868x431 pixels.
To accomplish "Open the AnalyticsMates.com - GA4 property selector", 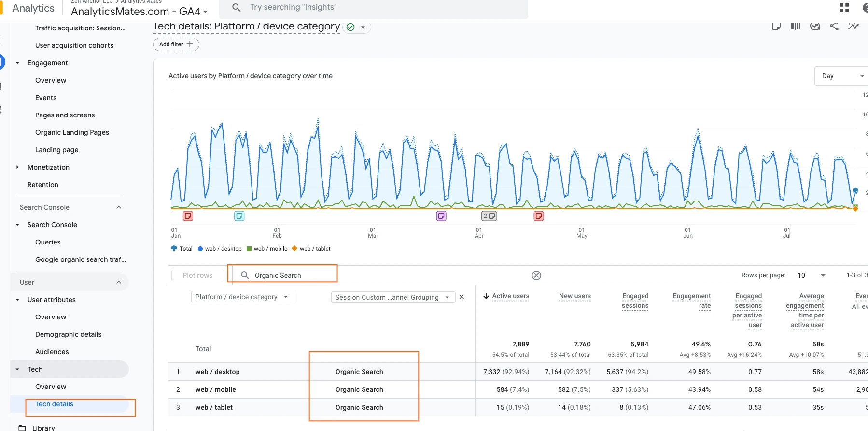I will [140, 11].
